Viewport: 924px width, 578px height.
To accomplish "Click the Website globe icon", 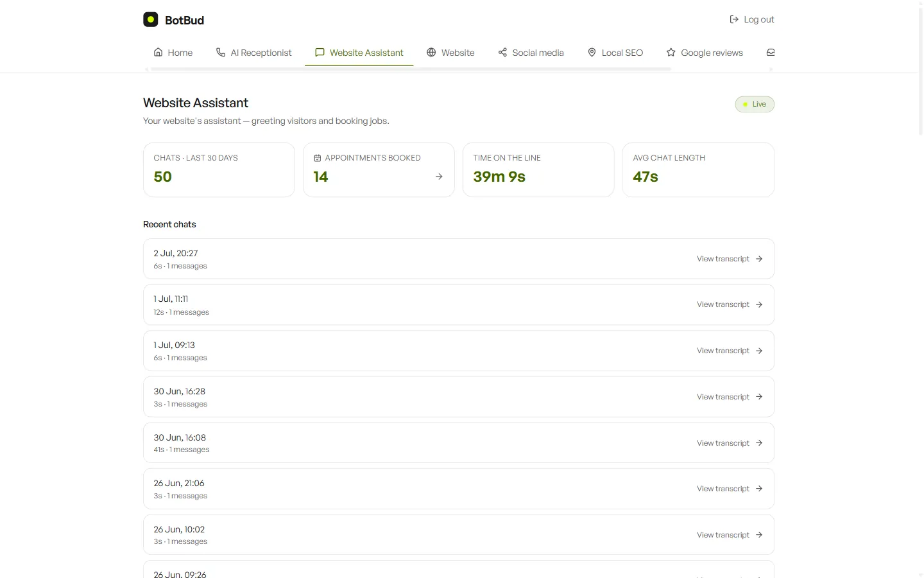I will tap(431, 52).
